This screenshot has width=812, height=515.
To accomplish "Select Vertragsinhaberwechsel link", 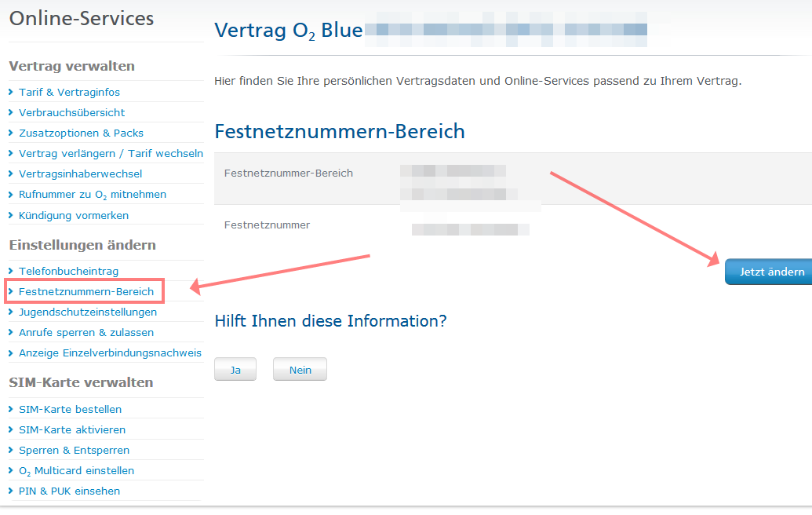I will (80, 174).
